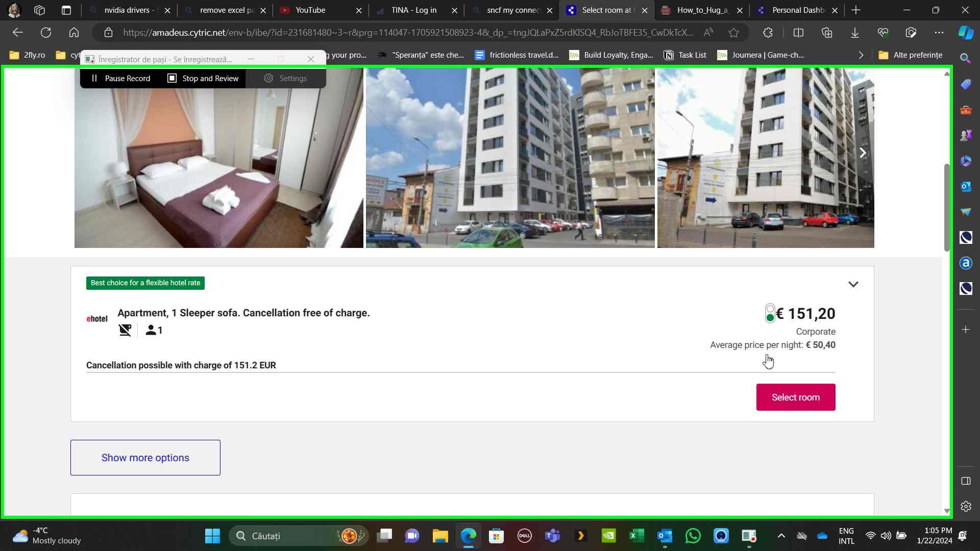The height and width of the screenshot is (551, 980).
Task: Open browser Downloads icon
Action: click(x=855, y=33)
